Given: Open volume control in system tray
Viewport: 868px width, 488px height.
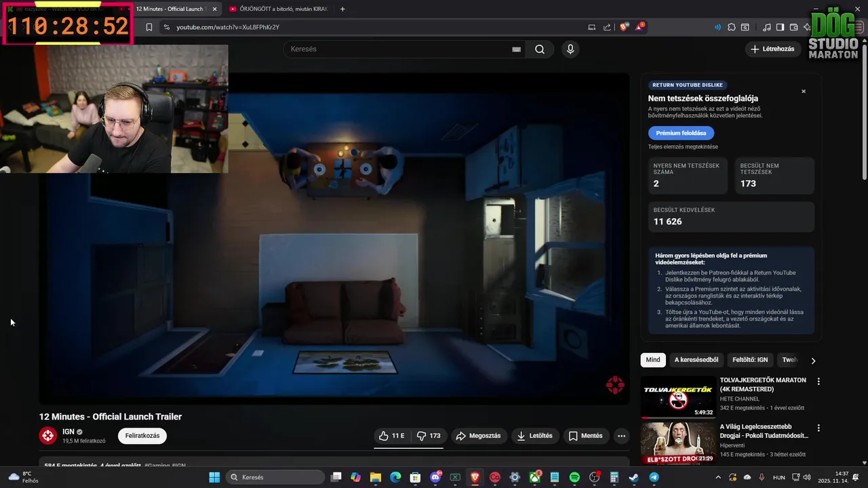Looking at the screenshot, I should click(806, 477).
